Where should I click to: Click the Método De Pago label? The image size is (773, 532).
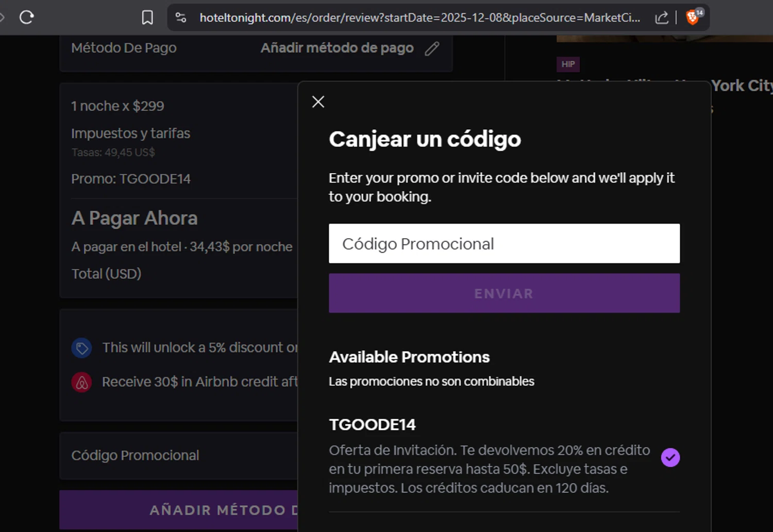124,48
